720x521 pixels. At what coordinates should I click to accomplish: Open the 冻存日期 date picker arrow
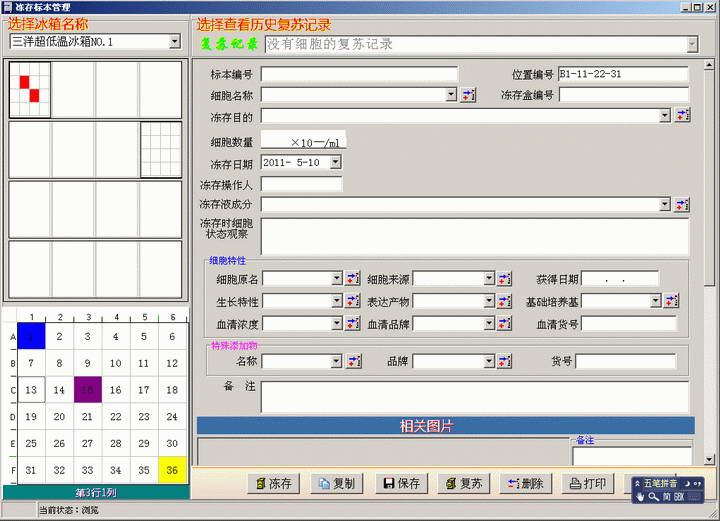336,162
